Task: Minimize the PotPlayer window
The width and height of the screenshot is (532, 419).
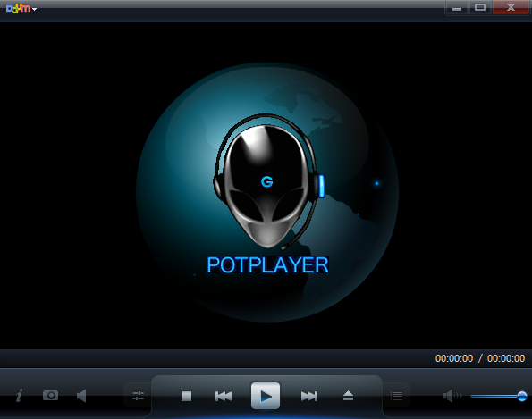Action: (x=457, y=7)
